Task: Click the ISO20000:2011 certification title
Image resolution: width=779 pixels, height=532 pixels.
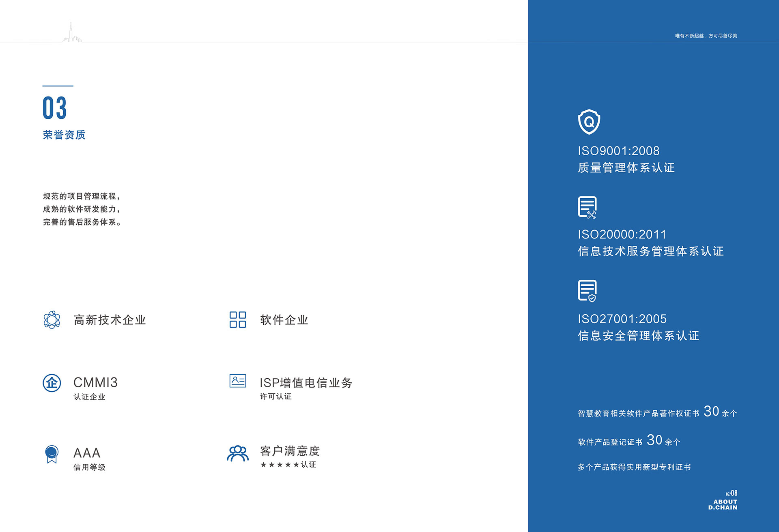Action: pos(622,234)
